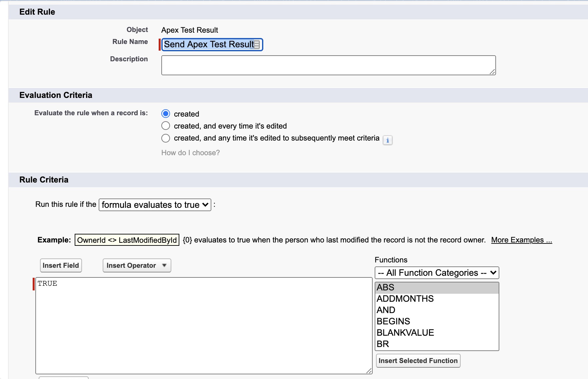Select ADDMONTHS in the functions list
The image size is (588, 379).
pyautogui.click(x=437, y=299)
